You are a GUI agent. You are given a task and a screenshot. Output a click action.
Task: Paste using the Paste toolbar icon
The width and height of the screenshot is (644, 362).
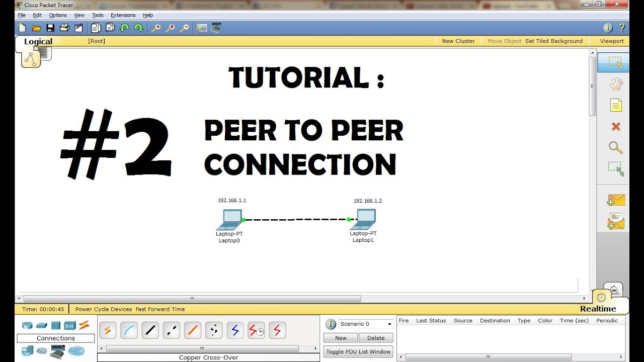pyautogui.click(x=110, y=28)
